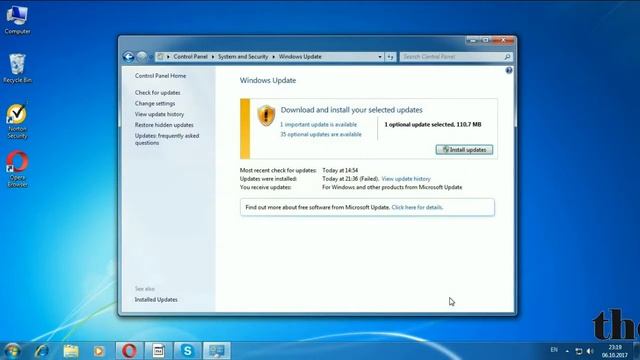Show hidden tray icons

point(567,351)
